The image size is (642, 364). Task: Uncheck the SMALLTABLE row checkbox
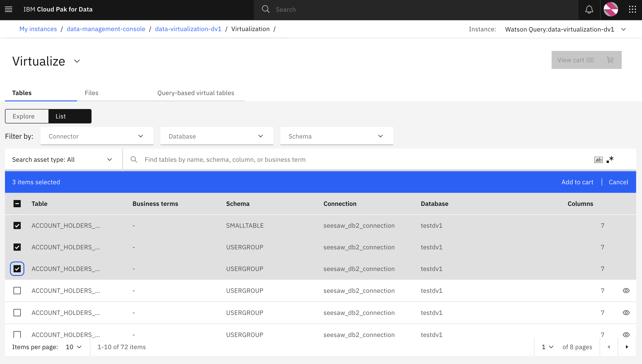[17, 225]
